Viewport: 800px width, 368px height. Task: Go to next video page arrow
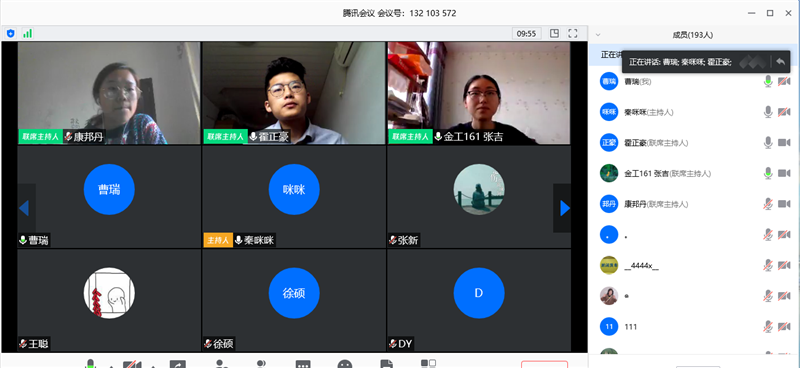(x=564, y=208)
